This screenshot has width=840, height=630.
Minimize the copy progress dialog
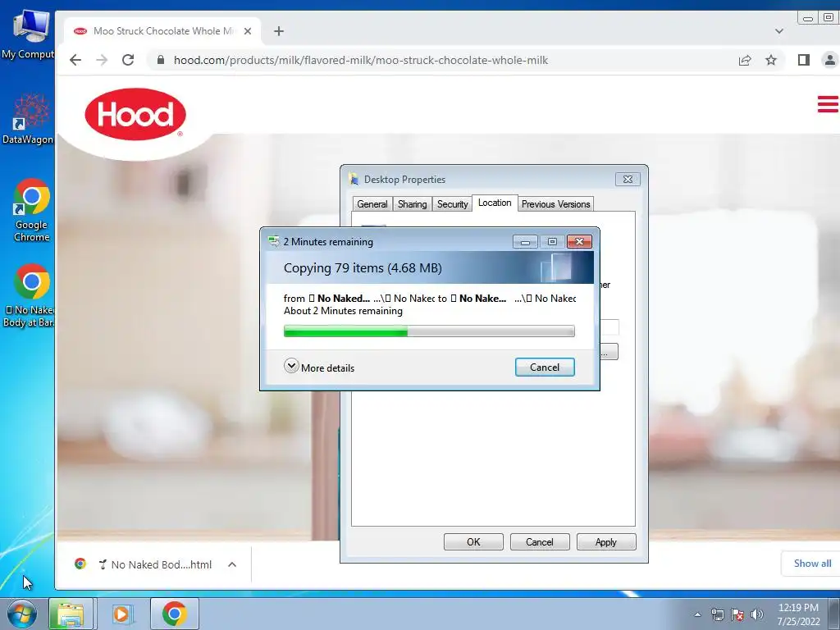click(x=525, y=242)
